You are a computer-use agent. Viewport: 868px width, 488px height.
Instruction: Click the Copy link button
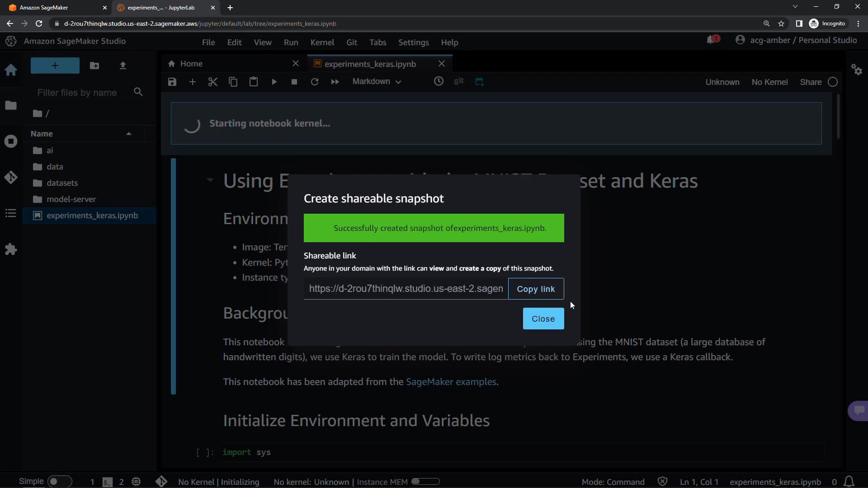coord(536,289)
